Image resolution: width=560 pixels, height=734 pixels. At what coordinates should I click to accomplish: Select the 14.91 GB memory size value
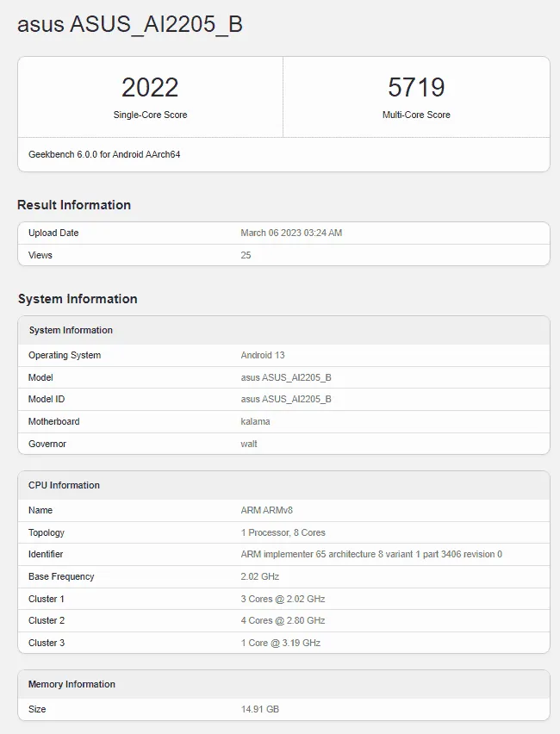coord(259,709)
